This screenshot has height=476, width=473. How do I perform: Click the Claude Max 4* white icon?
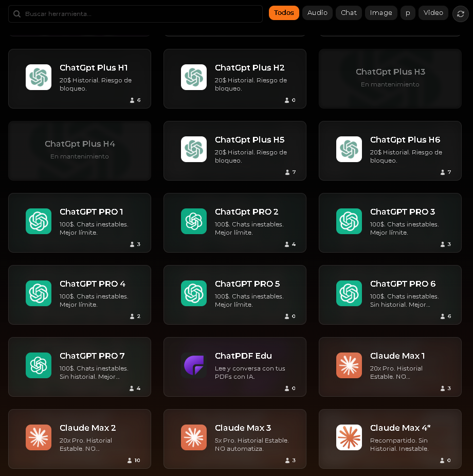click(349, 437)
